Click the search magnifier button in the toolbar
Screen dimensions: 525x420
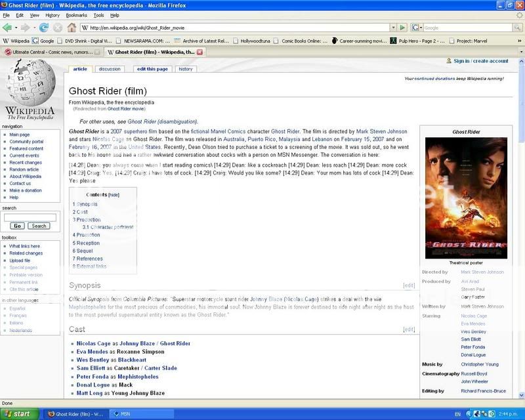(518, 28)
